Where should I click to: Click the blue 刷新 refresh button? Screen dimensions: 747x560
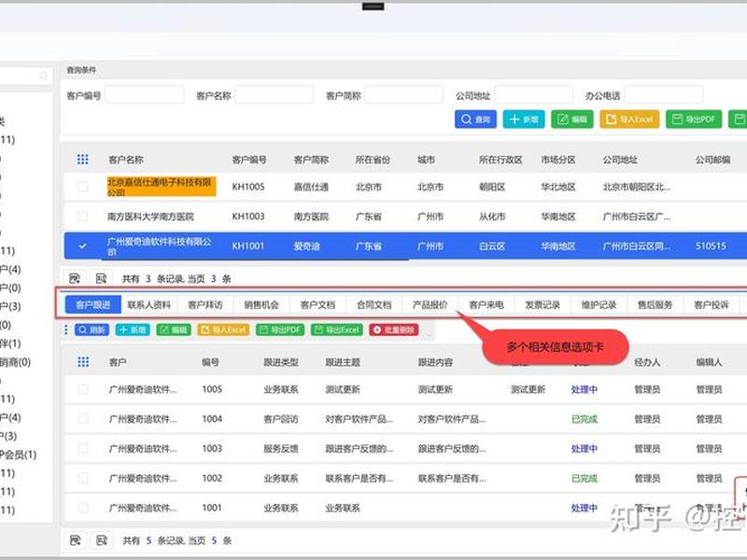tap(92, 329)
